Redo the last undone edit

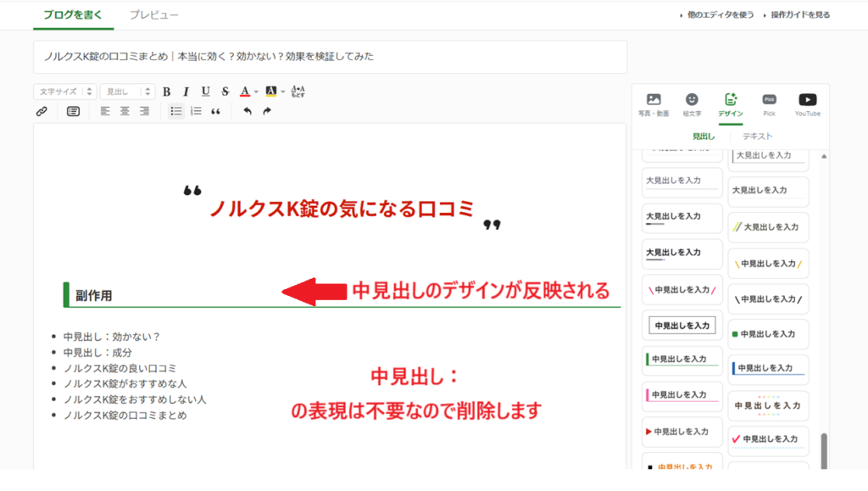[x=267, y=111]
